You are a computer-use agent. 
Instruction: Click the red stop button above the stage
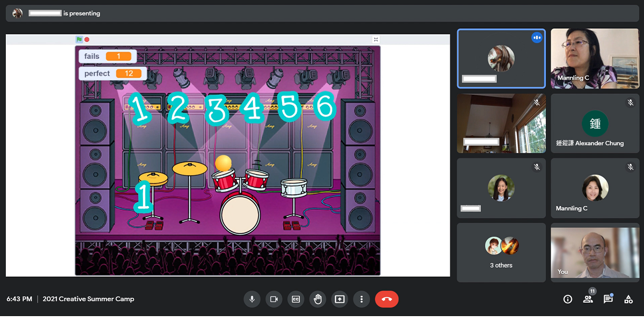(x=87, y=39)
